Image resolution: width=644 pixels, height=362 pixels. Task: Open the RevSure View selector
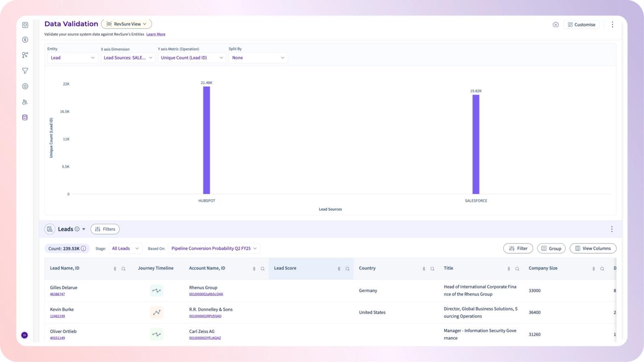[126, 24]
